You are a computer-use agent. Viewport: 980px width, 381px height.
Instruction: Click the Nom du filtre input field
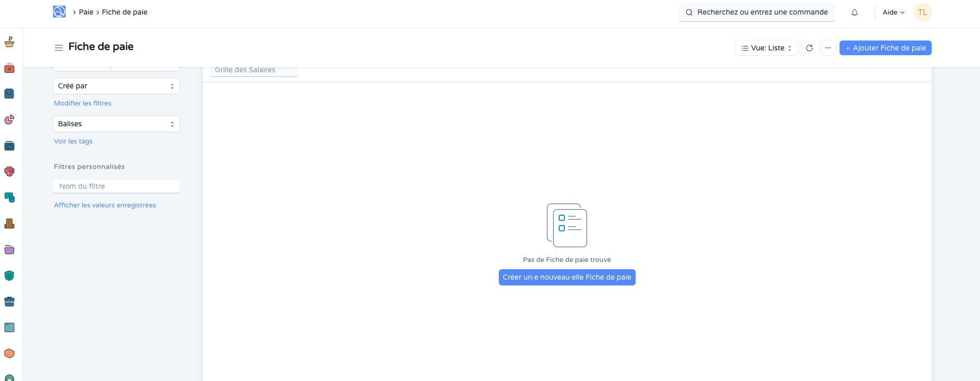pos(117,186)
